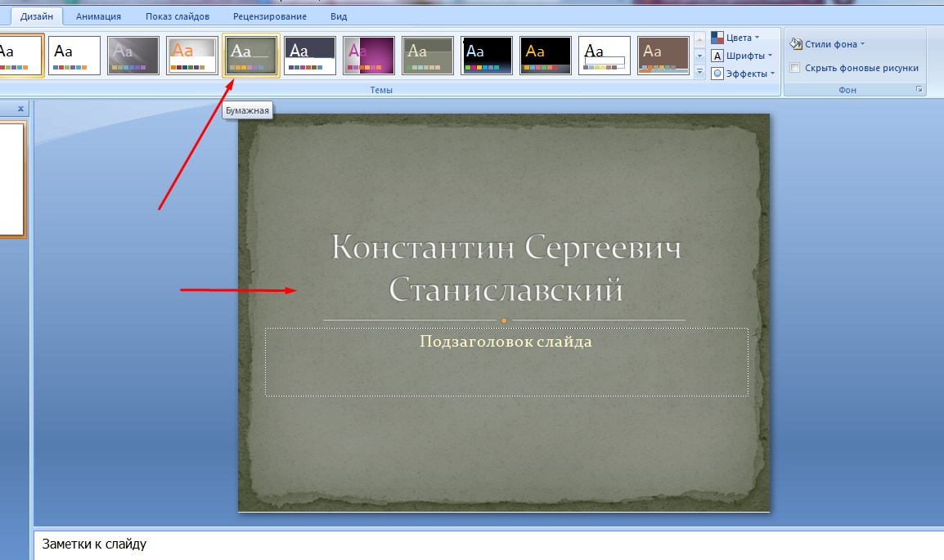Pick the dark navy theme thumbnail
Screen dimensions: 944x560
point(310,56)
